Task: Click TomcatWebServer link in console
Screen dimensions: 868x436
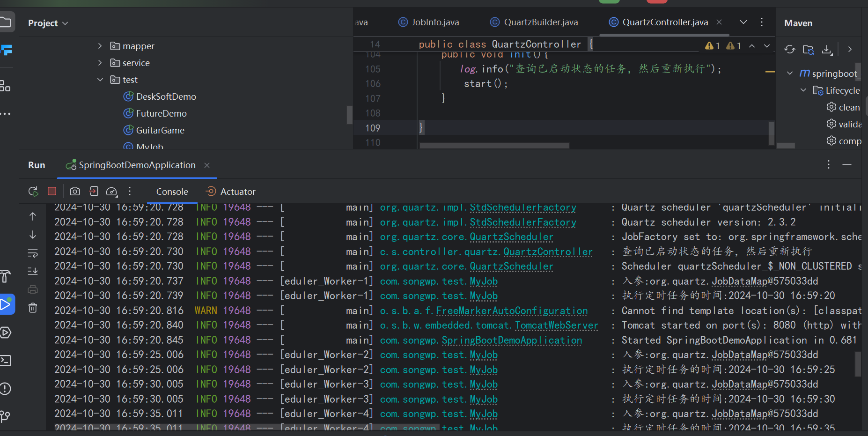Action: (x=557, y=325)
